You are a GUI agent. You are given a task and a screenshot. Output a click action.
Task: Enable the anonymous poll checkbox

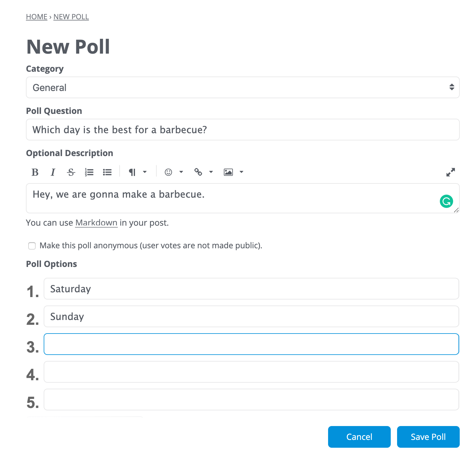click(32, 246)
